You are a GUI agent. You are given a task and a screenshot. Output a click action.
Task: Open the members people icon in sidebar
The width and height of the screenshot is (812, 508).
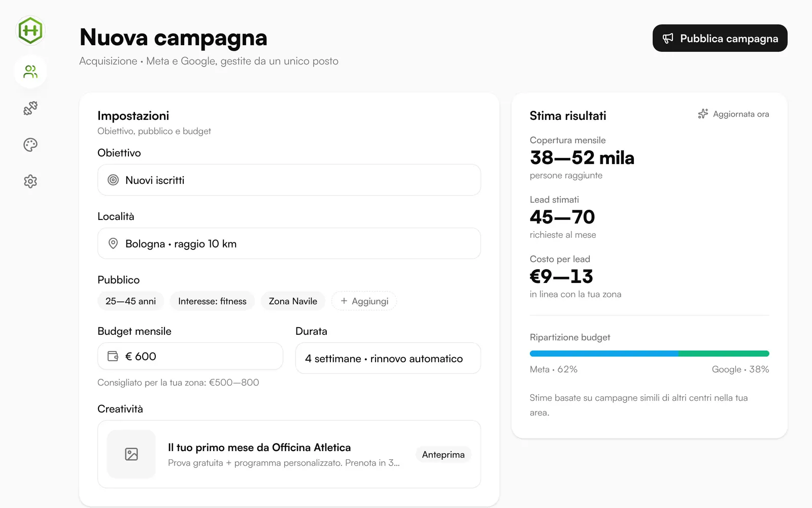pyautogui.click(x=30, y=72)
